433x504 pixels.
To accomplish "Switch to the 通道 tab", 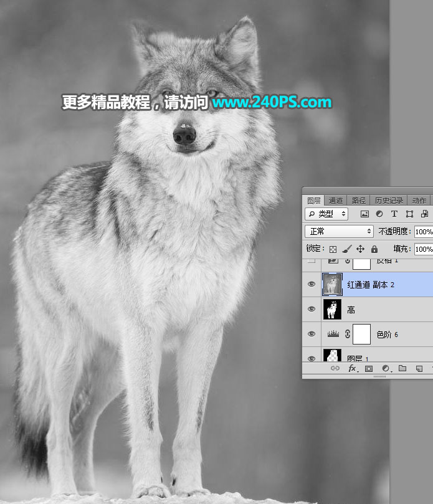I will pos(336,201).
